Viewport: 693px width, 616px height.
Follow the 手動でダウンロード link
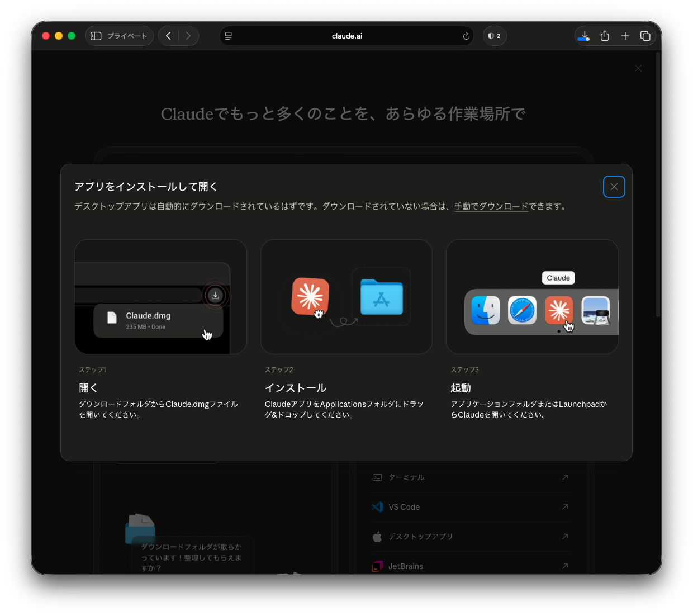(x=491, y=206)
